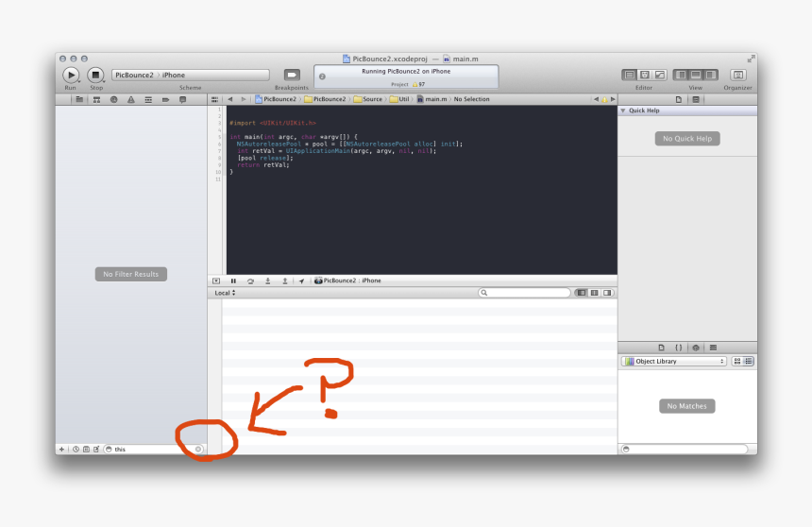Select the Assistant editor button
The image size is (812, 527).
pyautogui.click(x=645, y=76)
